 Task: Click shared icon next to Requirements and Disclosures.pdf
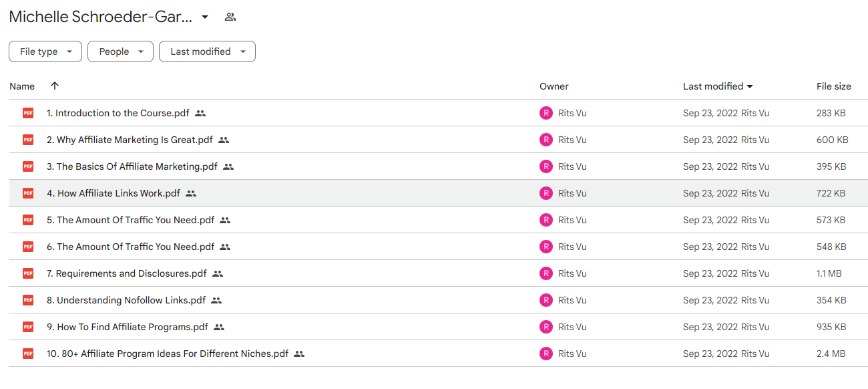pyautogui.click(x=218, y=273)
